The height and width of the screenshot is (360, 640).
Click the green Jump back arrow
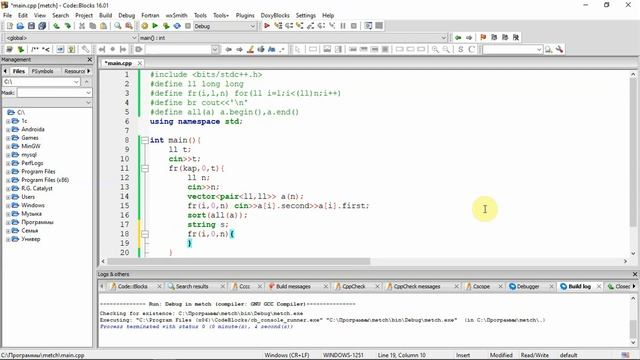tap(458, 38)
